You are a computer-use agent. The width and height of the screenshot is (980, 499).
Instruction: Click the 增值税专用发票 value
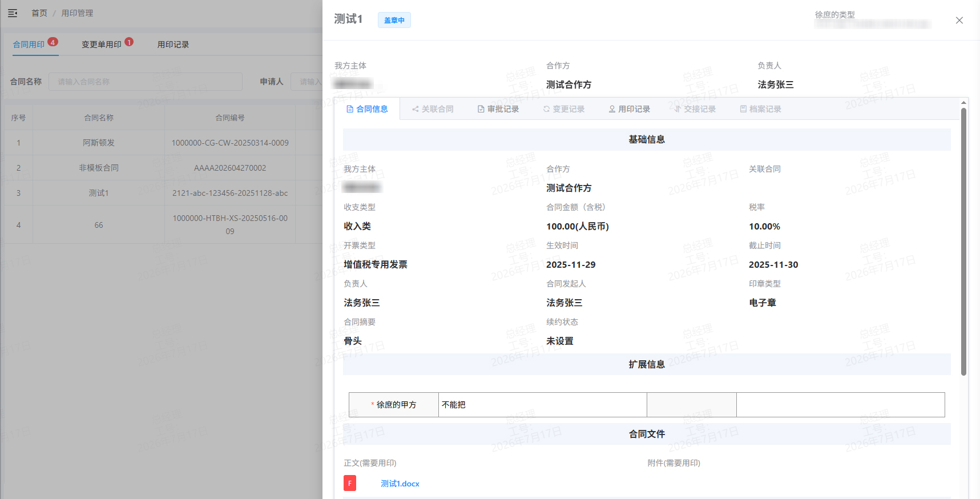tap(376, 264)
